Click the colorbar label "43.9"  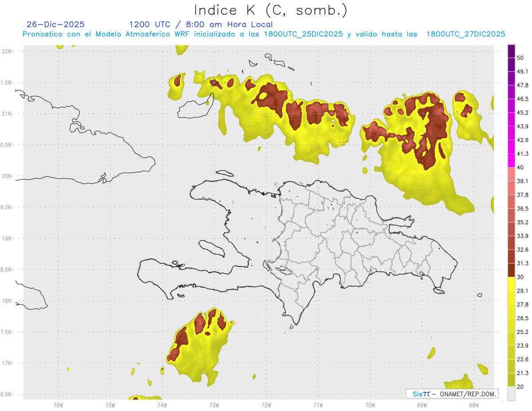point(523,126)
